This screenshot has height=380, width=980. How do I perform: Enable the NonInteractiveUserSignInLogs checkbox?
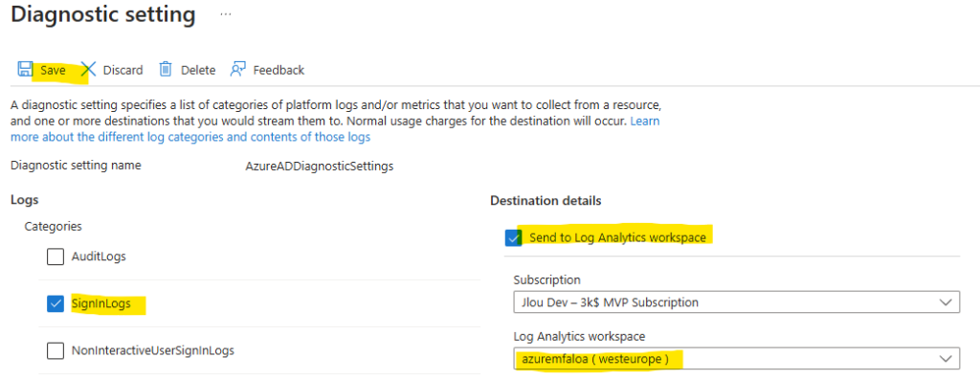56,350
